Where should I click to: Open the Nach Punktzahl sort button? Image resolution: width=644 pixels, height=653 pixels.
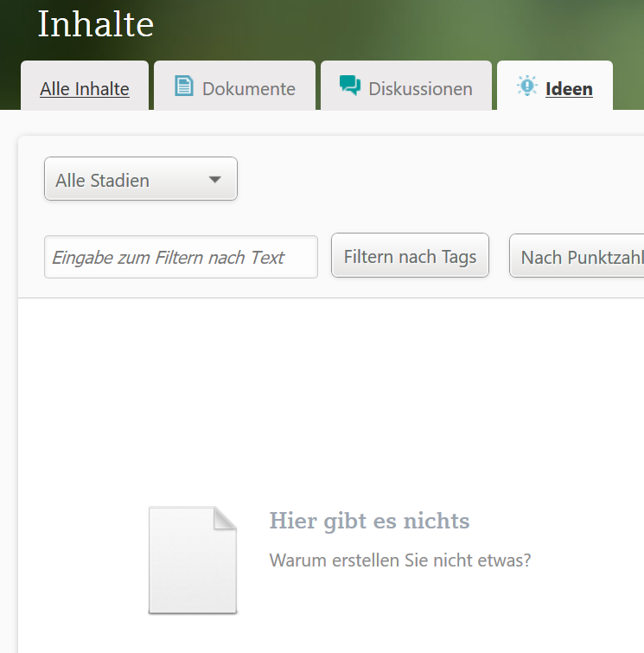[577, 256]
